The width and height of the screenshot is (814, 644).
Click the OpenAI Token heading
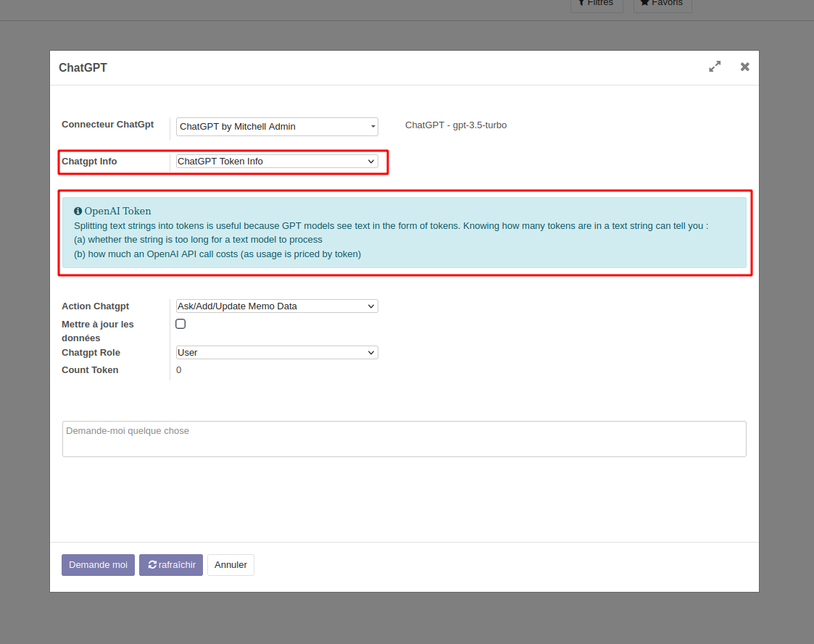tap(118, 212)
